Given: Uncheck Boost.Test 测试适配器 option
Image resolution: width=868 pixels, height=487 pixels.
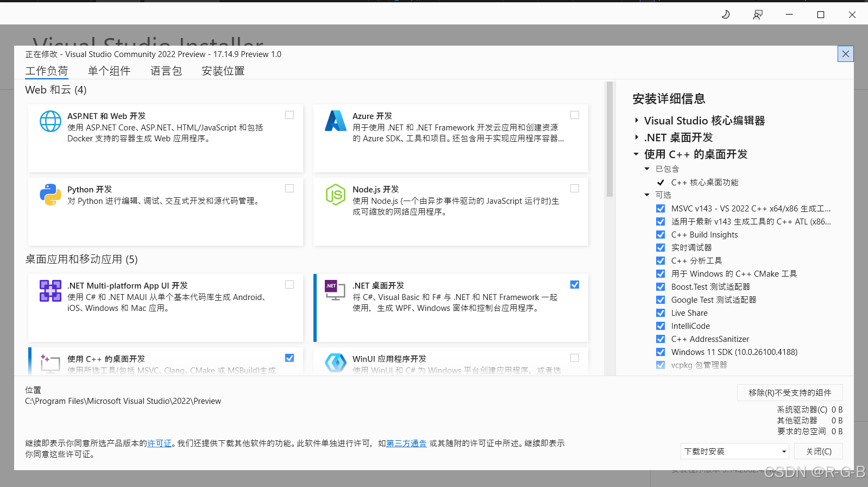Looking at the screenshot, I should click(661, 287).
